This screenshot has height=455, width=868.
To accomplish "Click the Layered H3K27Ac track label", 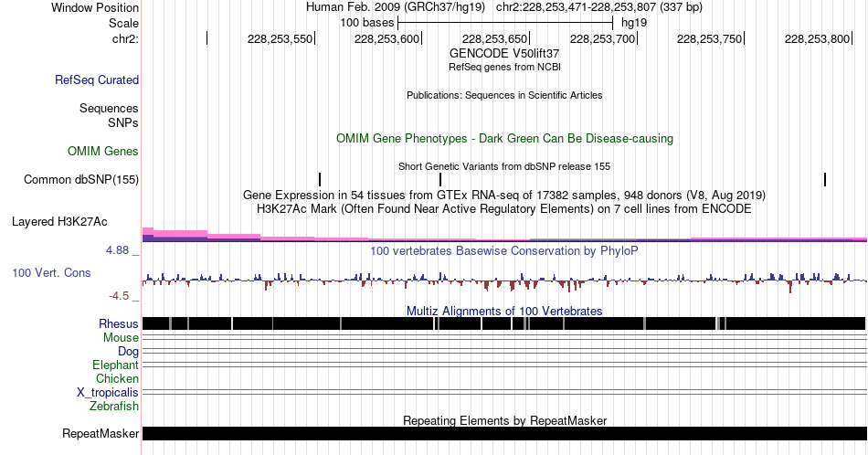I will pos(59,221).
